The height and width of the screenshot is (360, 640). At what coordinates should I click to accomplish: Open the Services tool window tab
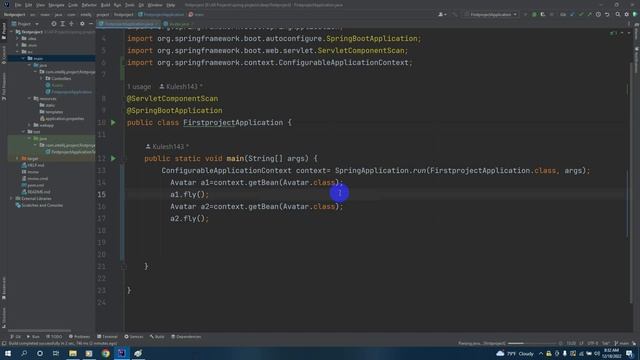[x=133, y=337]
